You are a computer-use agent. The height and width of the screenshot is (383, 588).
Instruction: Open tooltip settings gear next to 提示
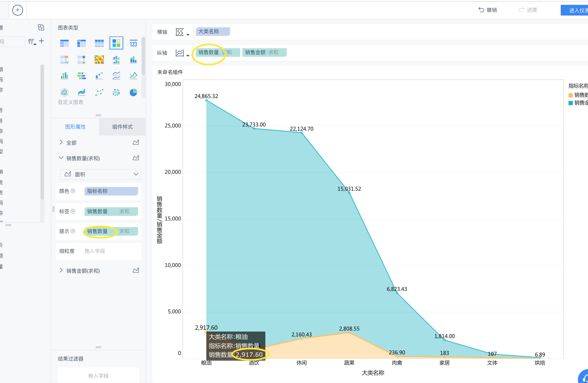click(73, 231)
